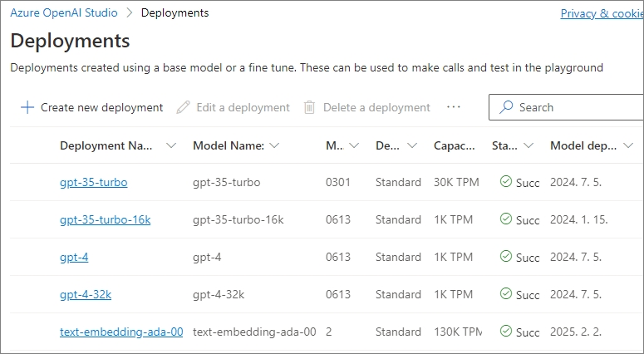644x354 pixels.
Task: Open the gpt-4-32k deployment link
Action: 86,294
